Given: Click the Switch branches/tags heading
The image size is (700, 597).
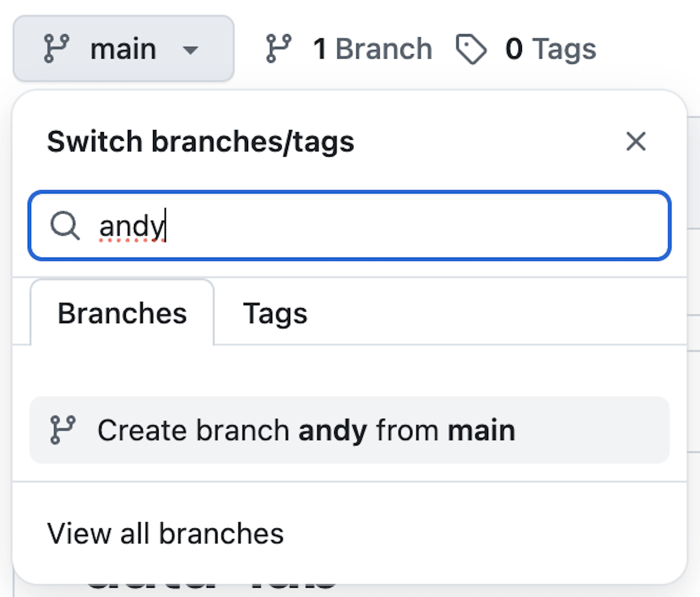Looking at the screenshot, I should (x=201, y=141).
